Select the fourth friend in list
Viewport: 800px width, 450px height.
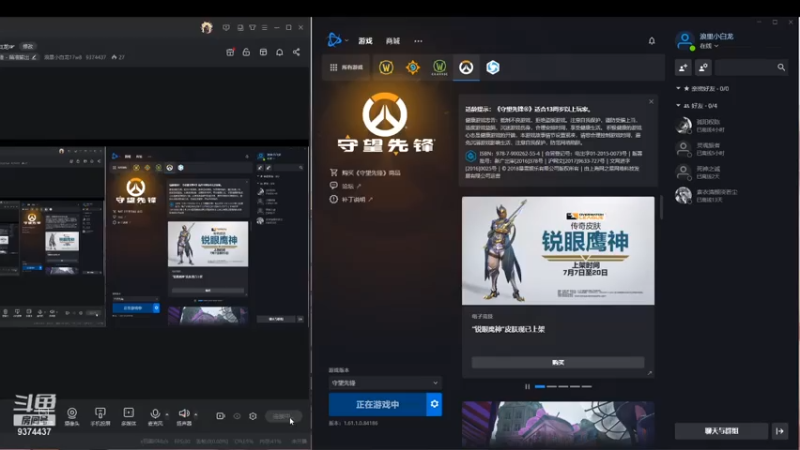(x=730, y=195)
